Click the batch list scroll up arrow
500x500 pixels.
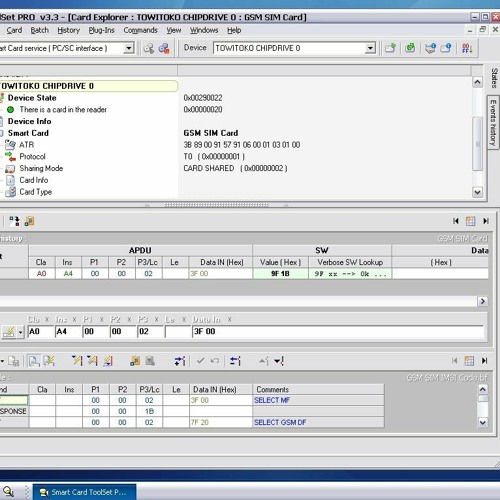(x=483, y=389)
